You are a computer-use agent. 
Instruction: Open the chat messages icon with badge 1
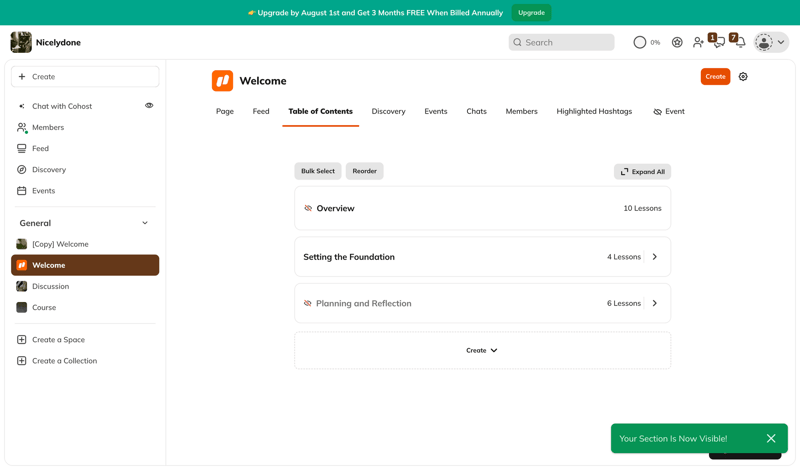719,42
